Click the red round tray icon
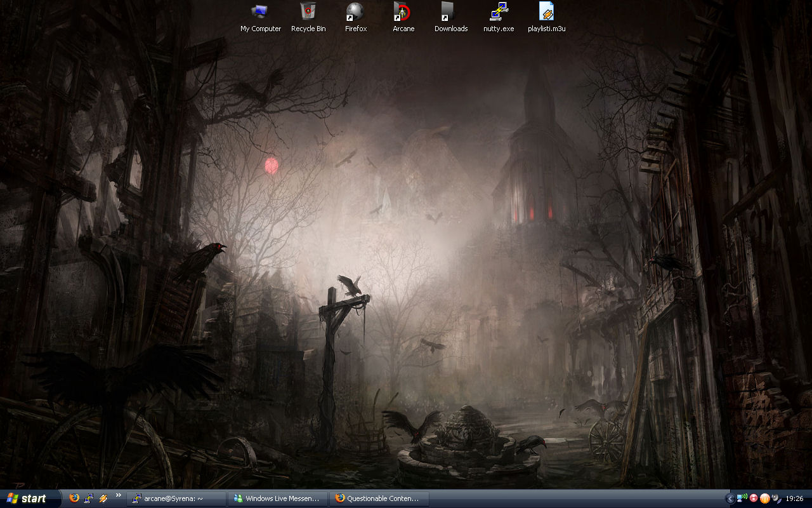Viewport: 812px width, 508px height. [754, 498]
